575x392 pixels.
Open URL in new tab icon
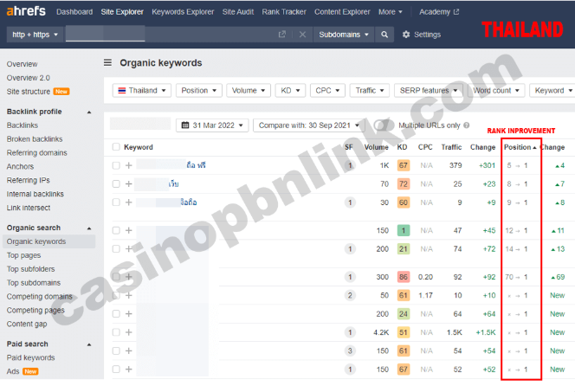click(x=282, y=34)
